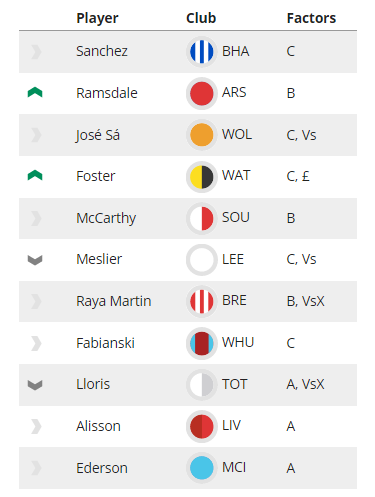Click the Brentford BRE striped badge
This screenshot has width=375, height=497.
[x=201, y=301]
